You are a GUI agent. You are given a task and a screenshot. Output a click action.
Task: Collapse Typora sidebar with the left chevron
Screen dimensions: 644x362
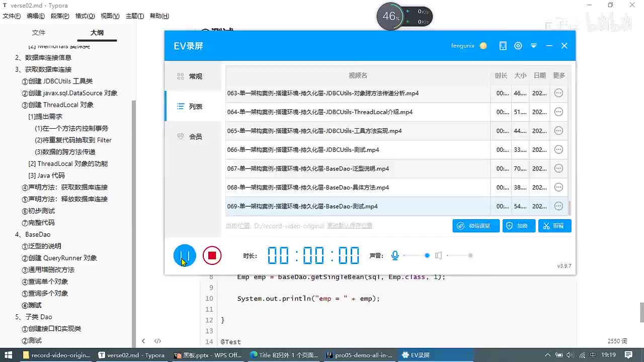143,341
